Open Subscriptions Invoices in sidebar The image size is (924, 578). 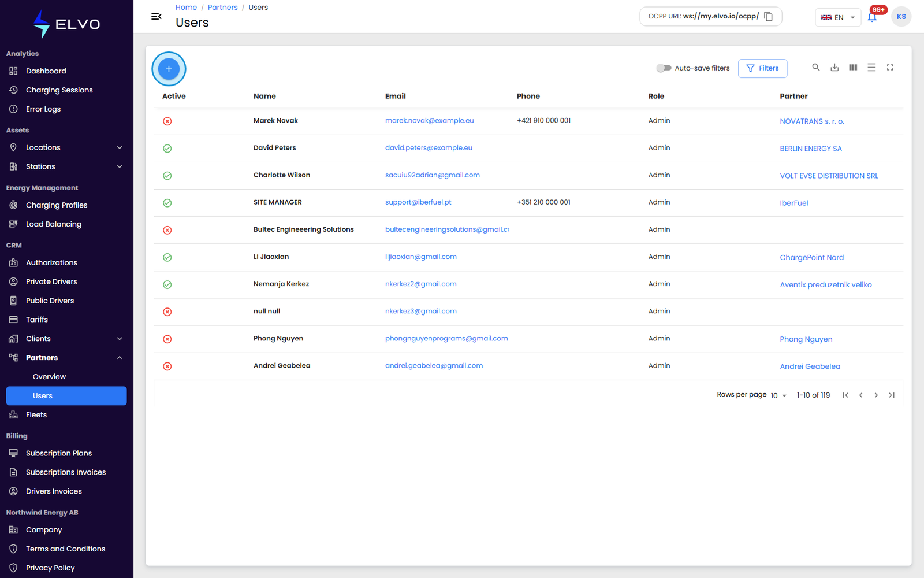66,472
